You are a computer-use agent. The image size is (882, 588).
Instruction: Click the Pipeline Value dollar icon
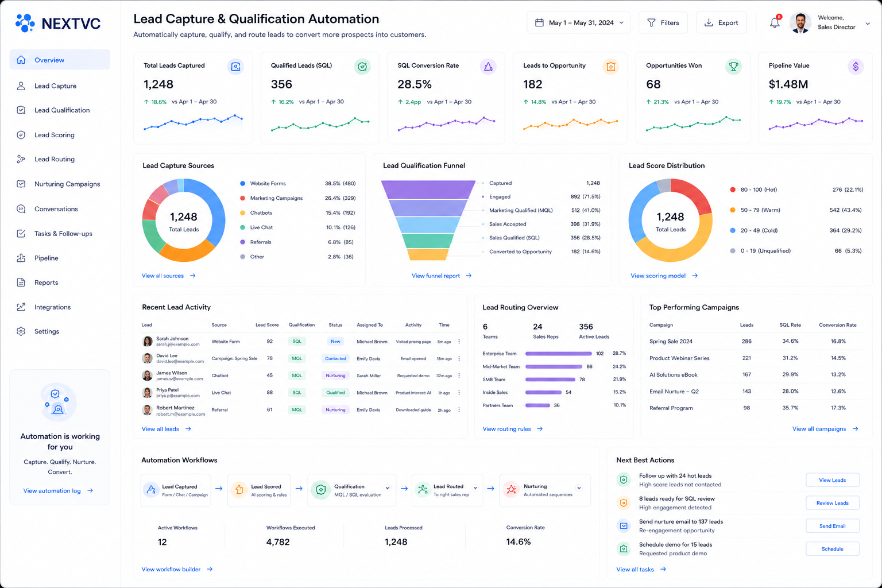tap(856, 67)
